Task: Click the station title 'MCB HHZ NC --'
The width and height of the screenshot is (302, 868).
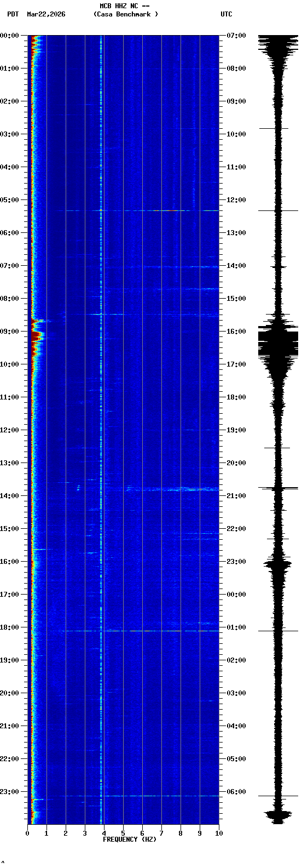Action: tap(125, 6)
